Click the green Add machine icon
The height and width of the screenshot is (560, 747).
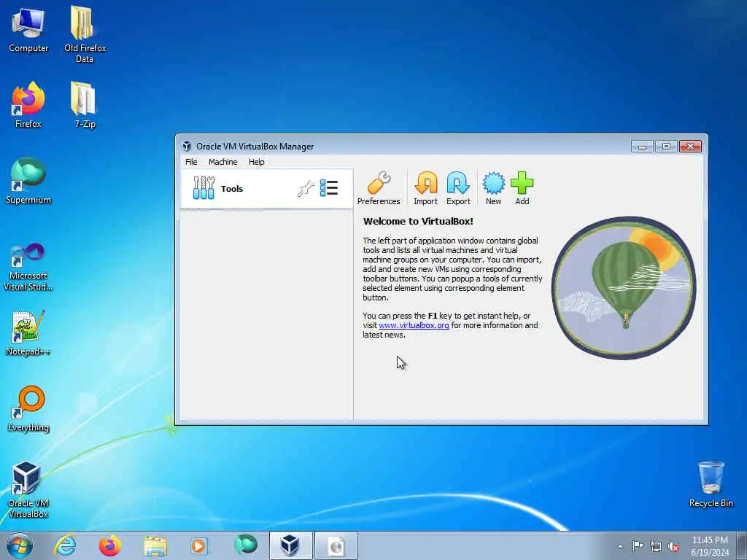[522, 189]
